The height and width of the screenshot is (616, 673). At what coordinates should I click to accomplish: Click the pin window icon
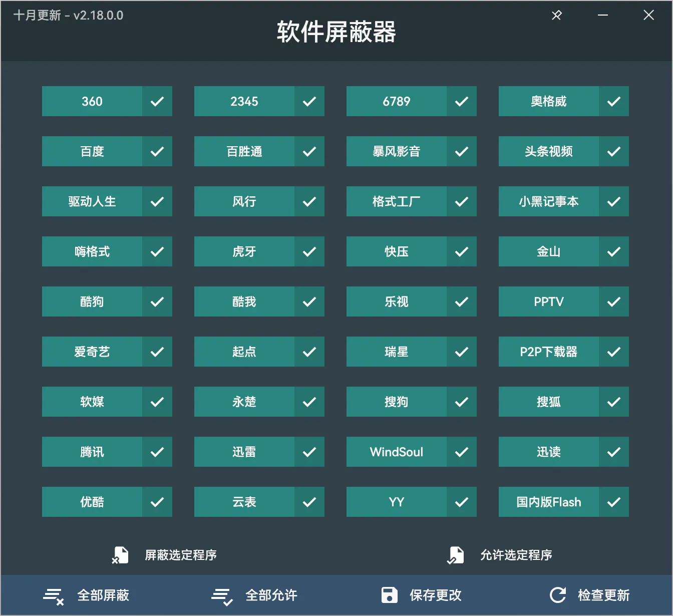click(x=557, y=16)
